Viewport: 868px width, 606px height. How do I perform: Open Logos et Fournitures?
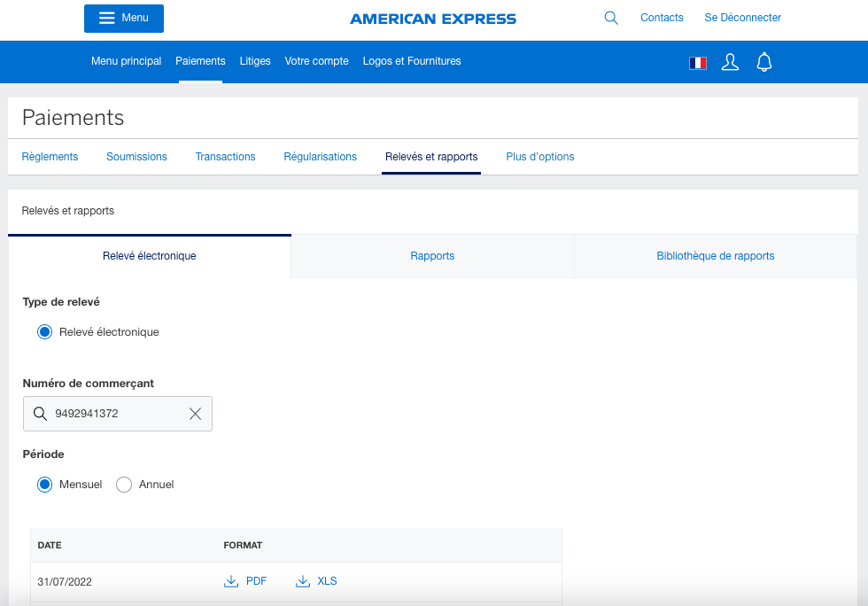pos(411,61)
